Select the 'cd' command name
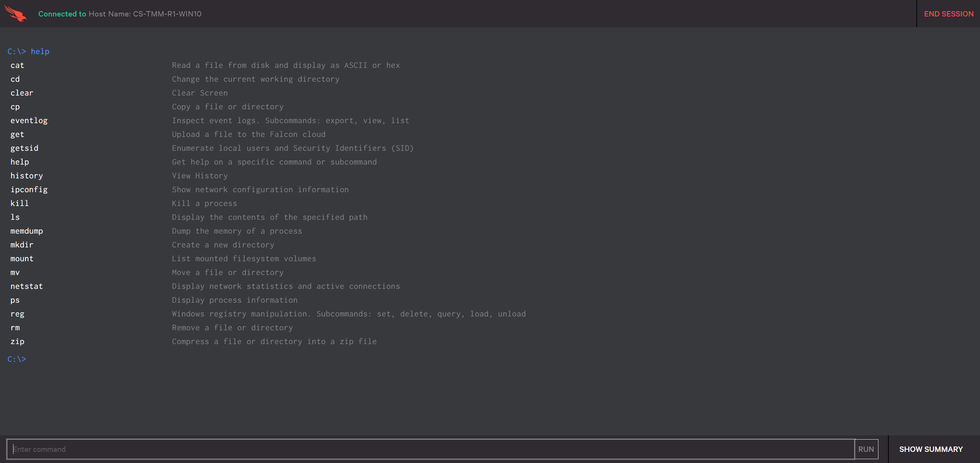 15,79
